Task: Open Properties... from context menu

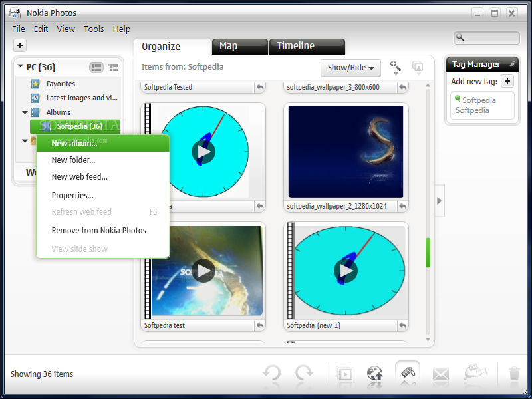Action: (x=103, y=196)
